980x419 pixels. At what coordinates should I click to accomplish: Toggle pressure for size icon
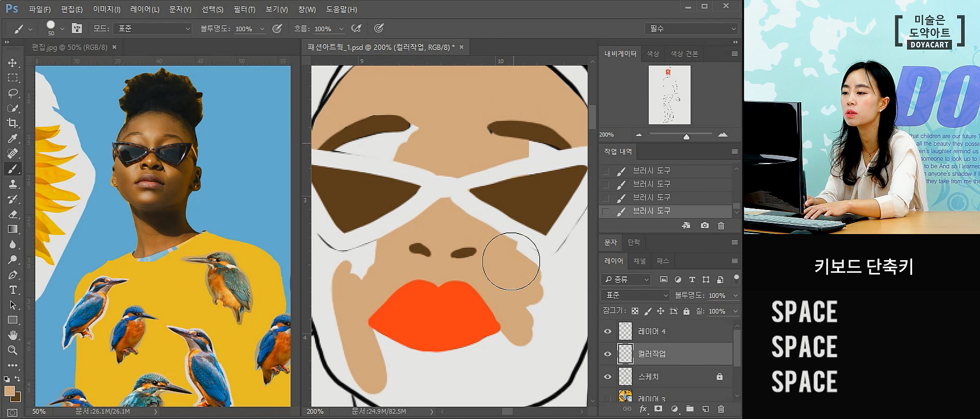pyautogui.click(x=379, y=28)
